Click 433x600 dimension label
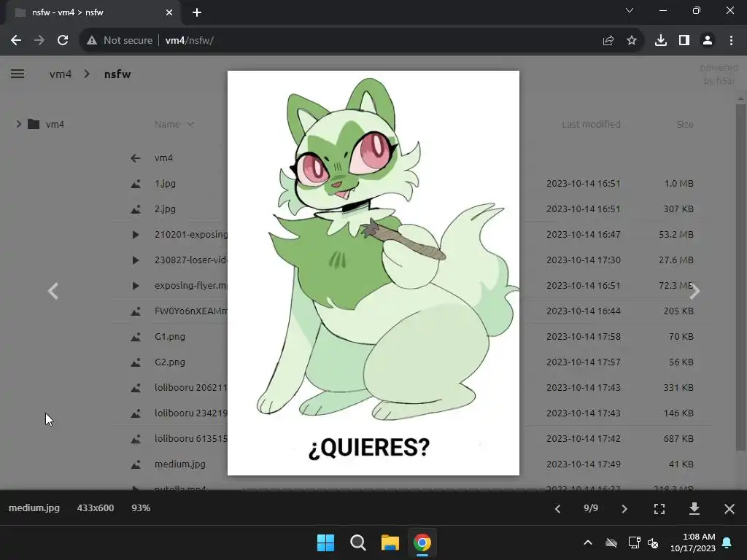 coord(96,508)
